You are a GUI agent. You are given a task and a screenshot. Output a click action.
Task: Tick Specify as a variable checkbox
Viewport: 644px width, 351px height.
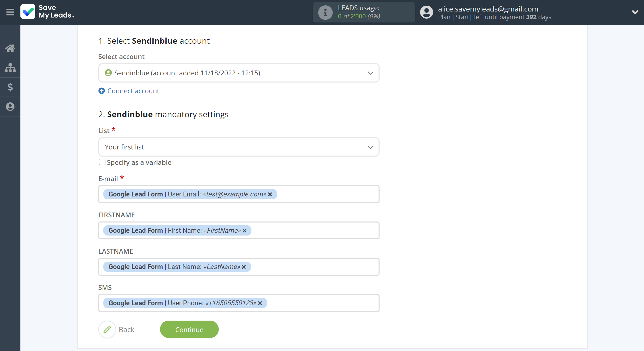[102, 162]
